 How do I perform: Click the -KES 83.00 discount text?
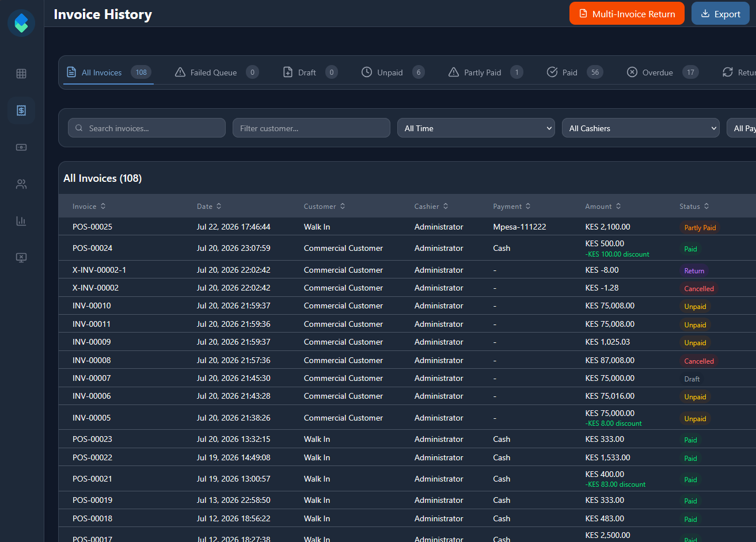[x=616, y=484]
